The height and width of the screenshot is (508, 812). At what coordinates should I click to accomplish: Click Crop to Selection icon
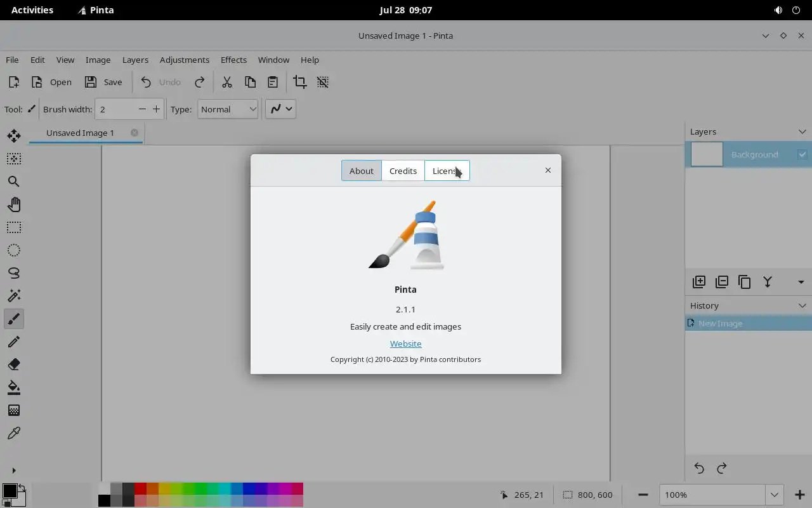coord(300,82)
